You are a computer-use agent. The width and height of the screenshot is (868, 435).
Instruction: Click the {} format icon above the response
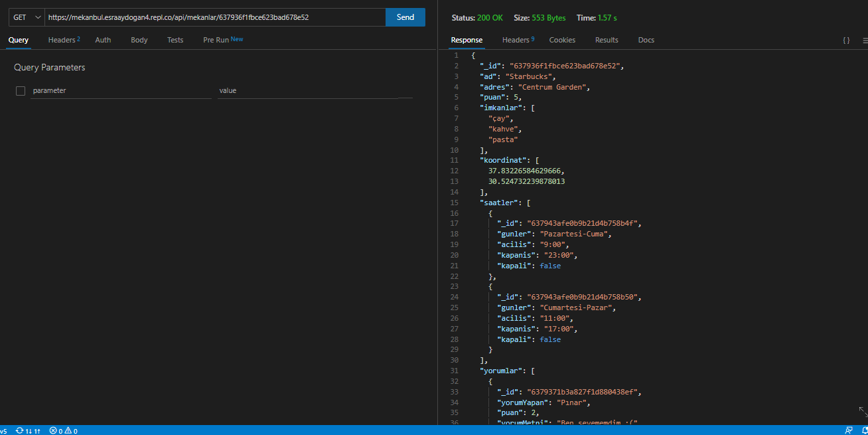[845, 40]
